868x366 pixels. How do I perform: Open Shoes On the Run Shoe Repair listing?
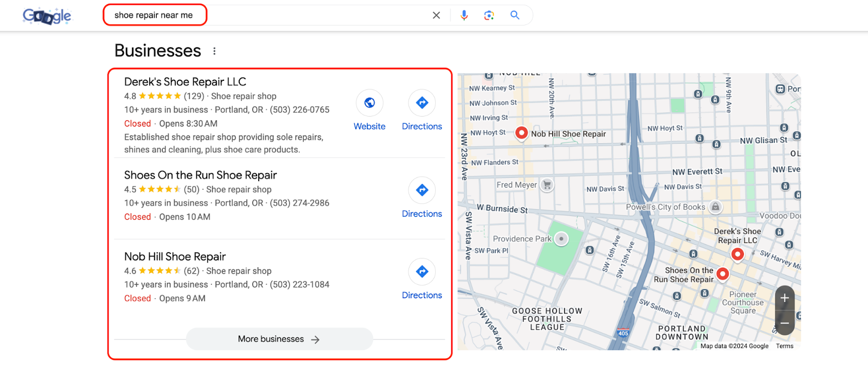coord(200,175)
